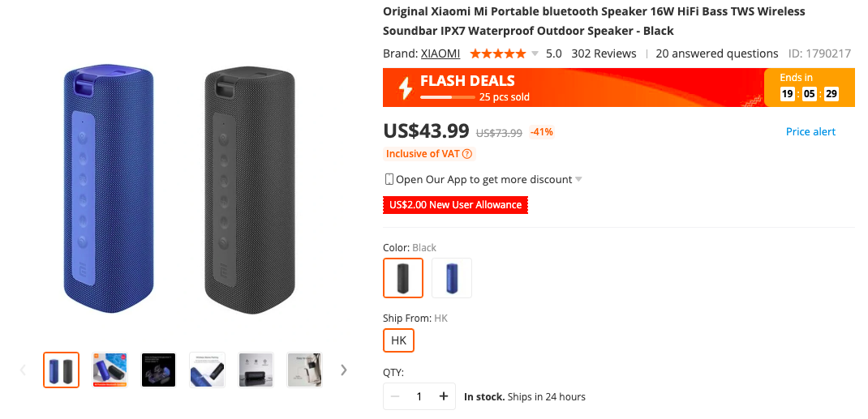Open the 20 answered questions section

coord(716,53)
